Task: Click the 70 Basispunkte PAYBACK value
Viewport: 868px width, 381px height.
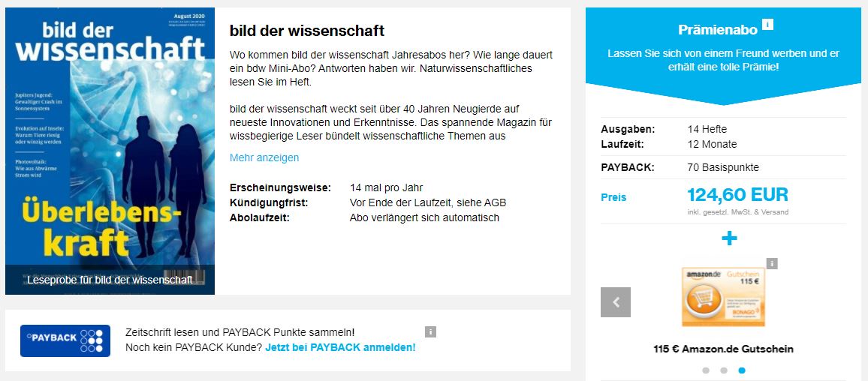Action: [723, 167]
